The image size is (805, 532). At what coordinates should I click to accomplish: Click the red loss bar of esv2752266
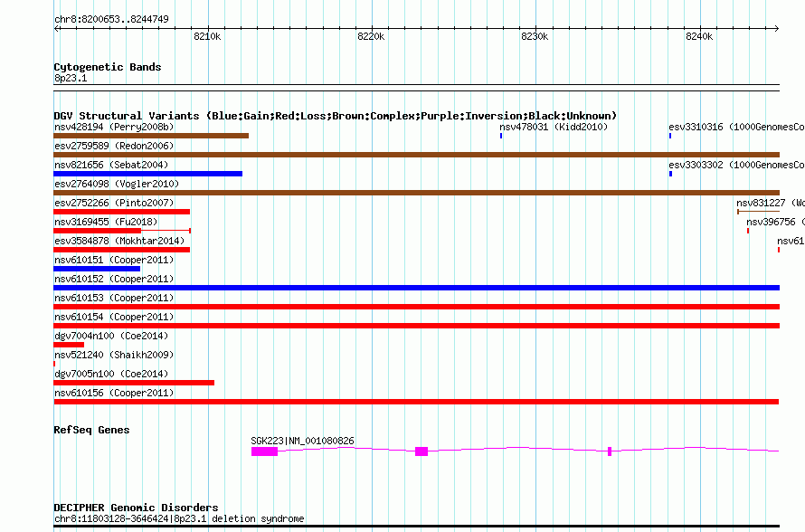coord(122,212)
